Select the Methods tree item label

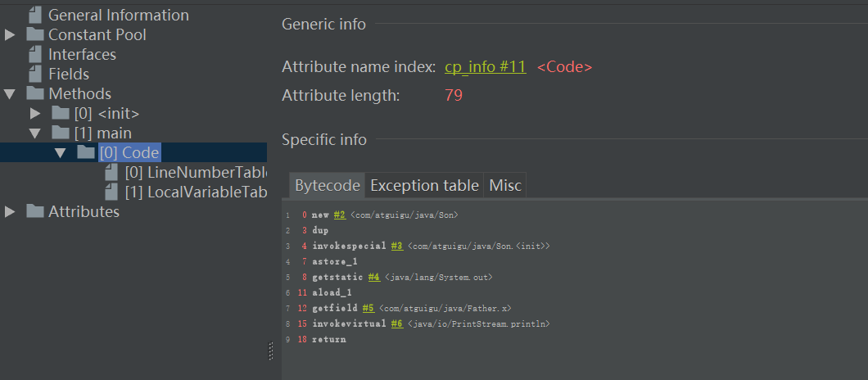[x=79, y=93]
